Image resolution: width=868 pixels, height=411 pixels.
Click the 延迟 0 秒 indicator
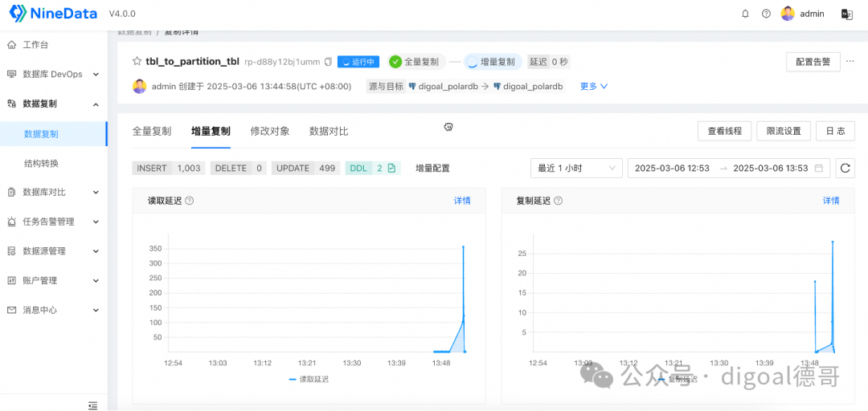click(549, 62)
